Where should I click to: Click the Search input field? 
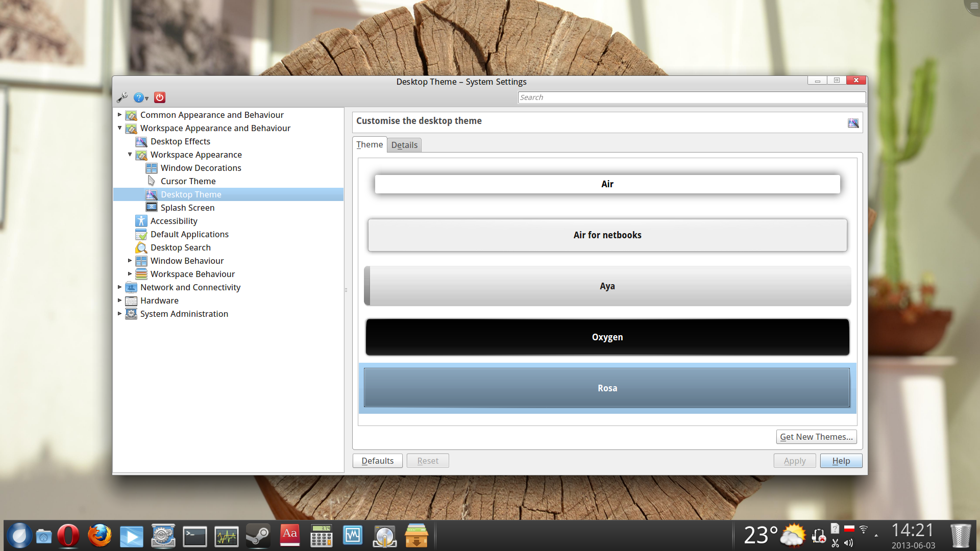click(x=691, y=97)
